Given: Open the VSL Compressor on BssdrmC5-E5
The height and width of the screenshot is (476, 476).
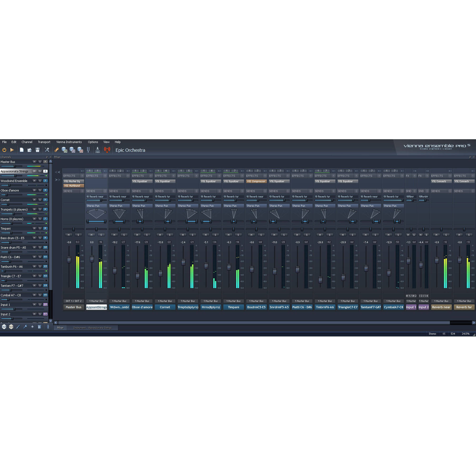Looking at the screenshot, I should click(256, 181).
